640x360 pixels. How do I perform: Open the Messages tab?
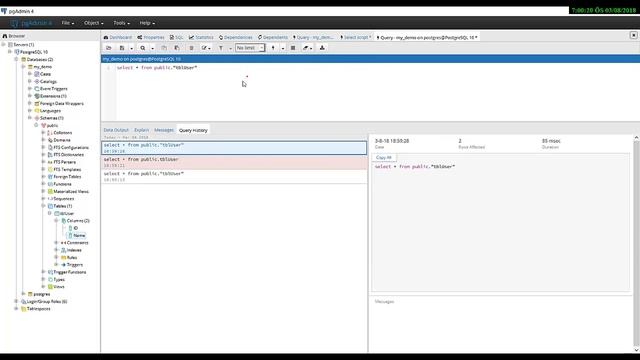pos(164,130)
